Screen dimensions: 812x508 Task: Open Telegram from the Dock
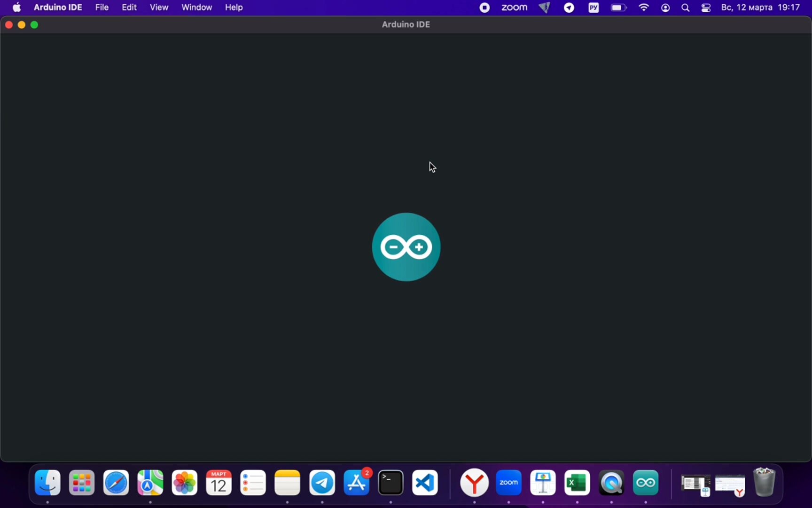pyautogui.click(x=322, y=483)
